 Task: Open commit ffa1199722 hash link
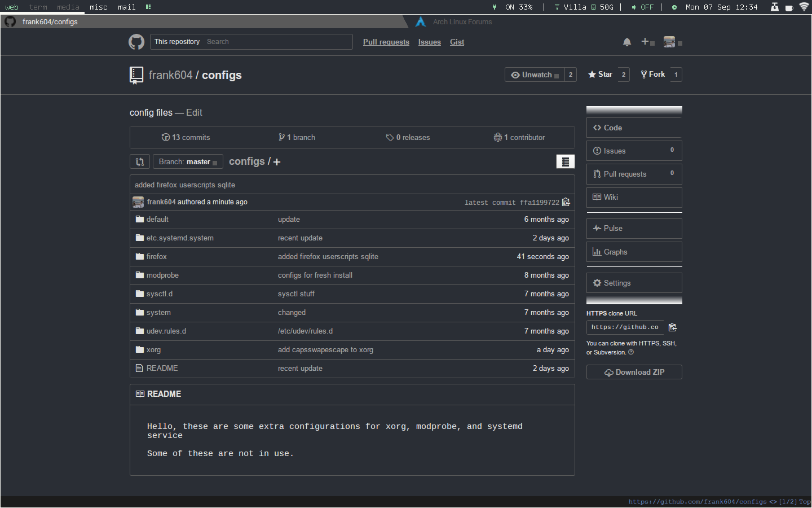tap(540, 203)
